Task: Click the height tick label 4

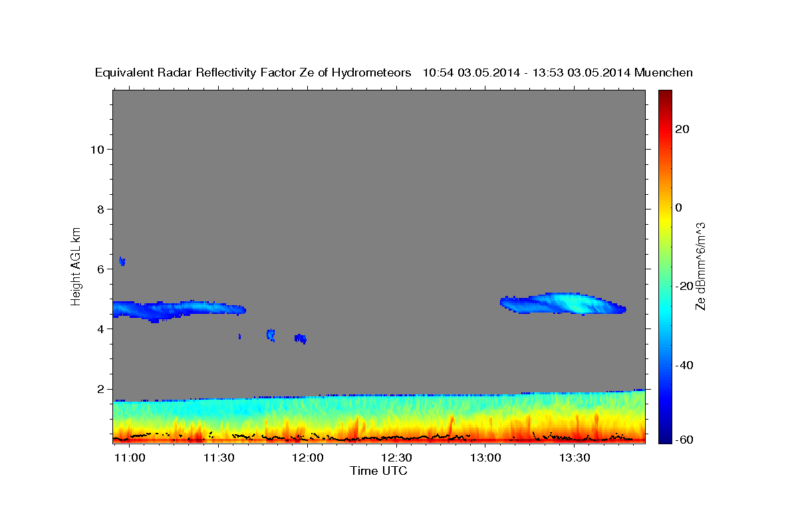Action: [x=101, y=329]
